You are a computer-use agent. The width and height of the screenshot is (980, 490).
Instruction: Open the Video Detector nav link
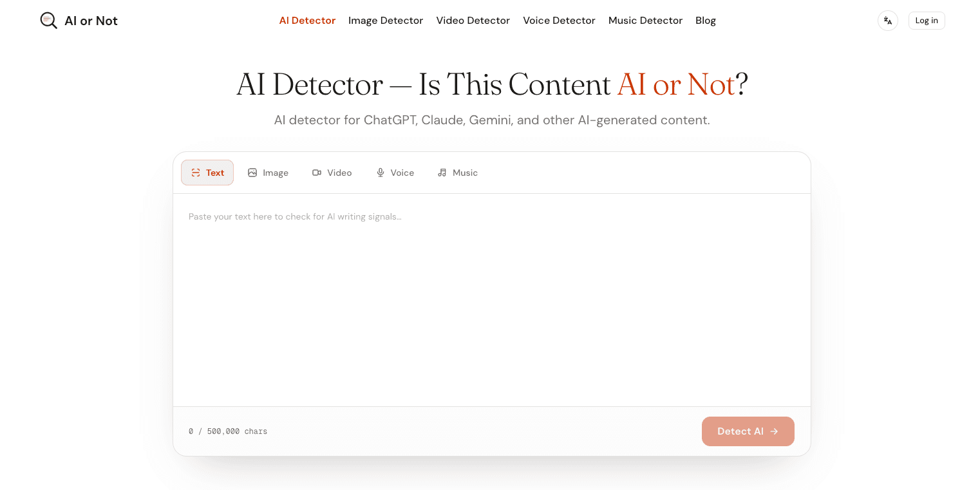tap(473, 21)
